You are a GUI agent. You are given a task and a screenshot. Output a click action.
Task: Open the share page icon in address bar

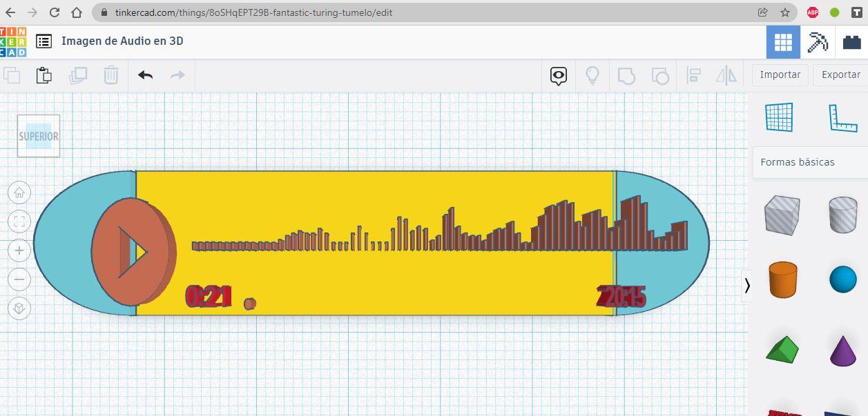click(x=762, y=12)
